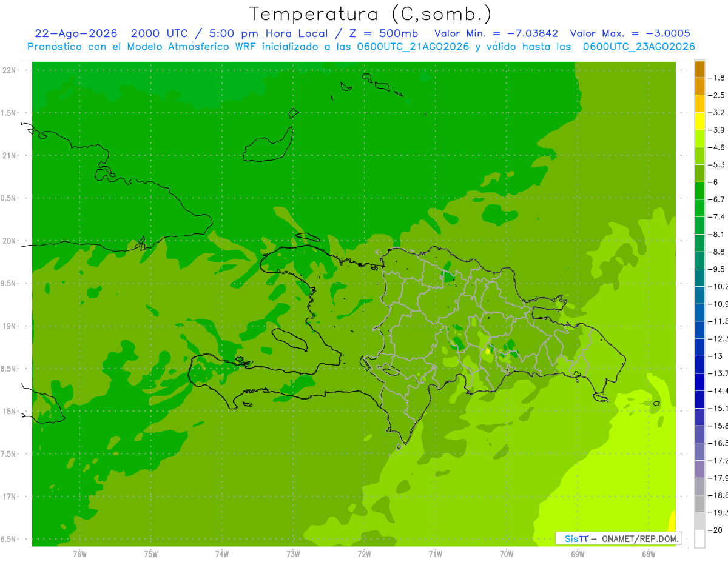
Task: Pick the lime swatch between -3.9 and -4.6
Action: (699, 139)
